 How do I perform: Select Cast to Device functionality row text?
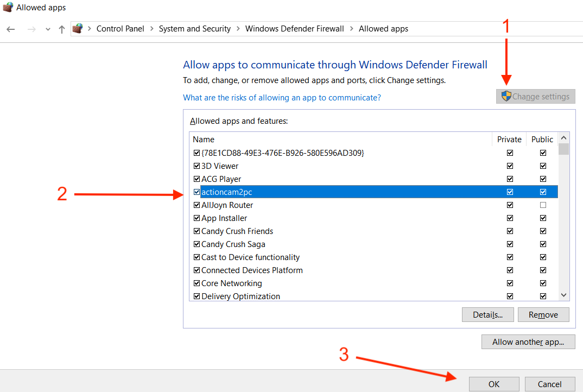(251, 257)
